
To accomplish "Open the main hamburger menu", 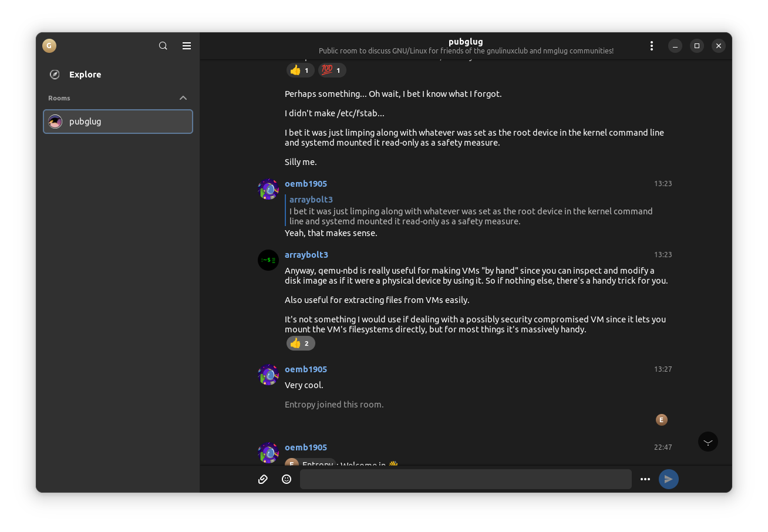I will tap(187, 45).
